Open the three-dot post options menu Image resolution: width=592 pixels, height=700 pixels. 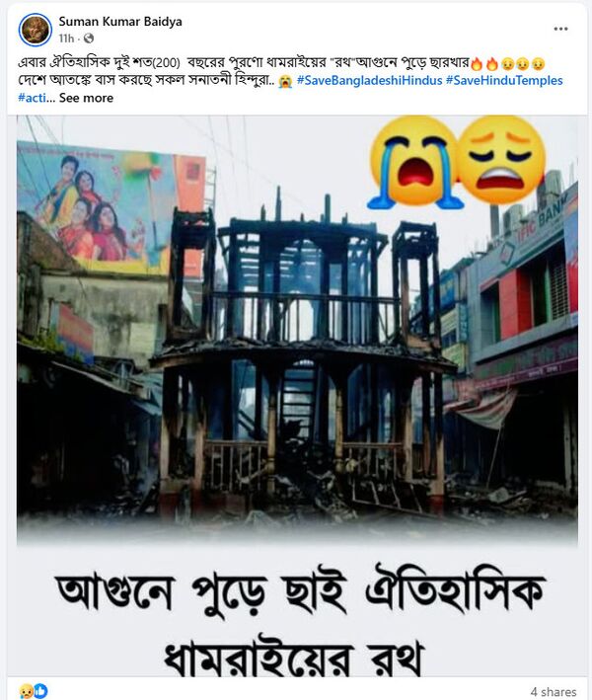(560, 29)
